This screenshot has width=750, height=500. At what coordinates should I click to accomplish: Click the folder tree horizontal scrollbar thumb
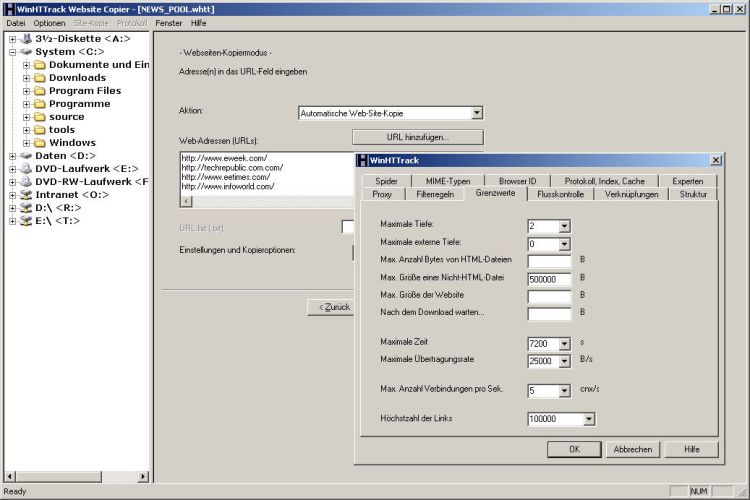[x=58, y=477]
